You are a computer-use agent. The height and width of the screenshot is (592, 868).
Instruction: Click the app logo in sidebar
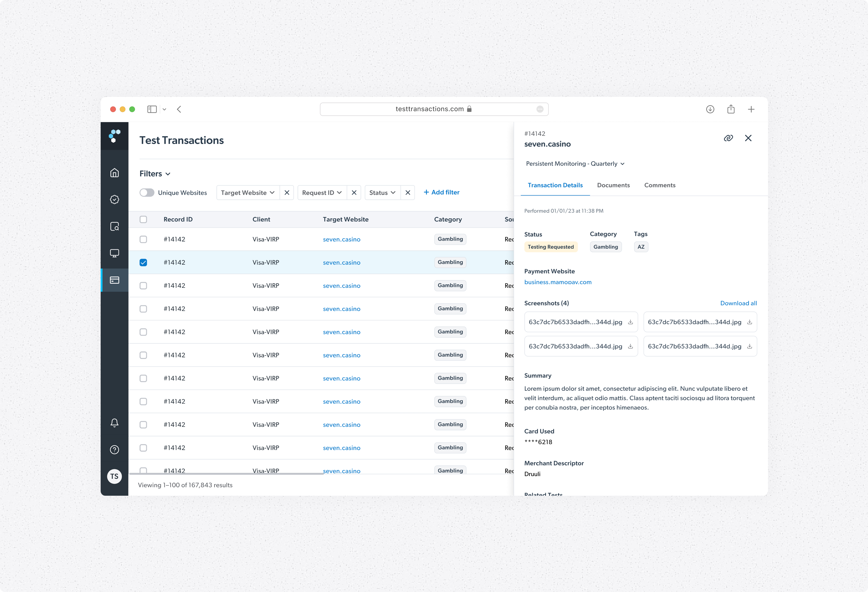coord(114,136)
